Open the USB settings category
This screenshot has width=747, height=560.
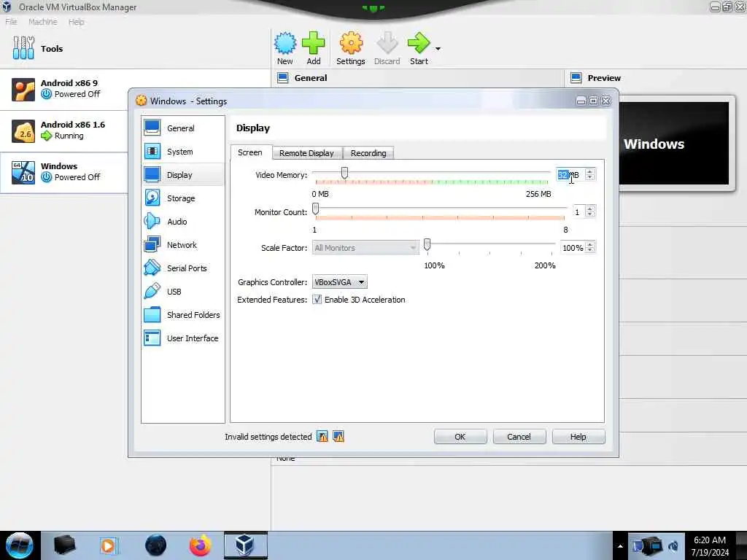click(183, 292)
